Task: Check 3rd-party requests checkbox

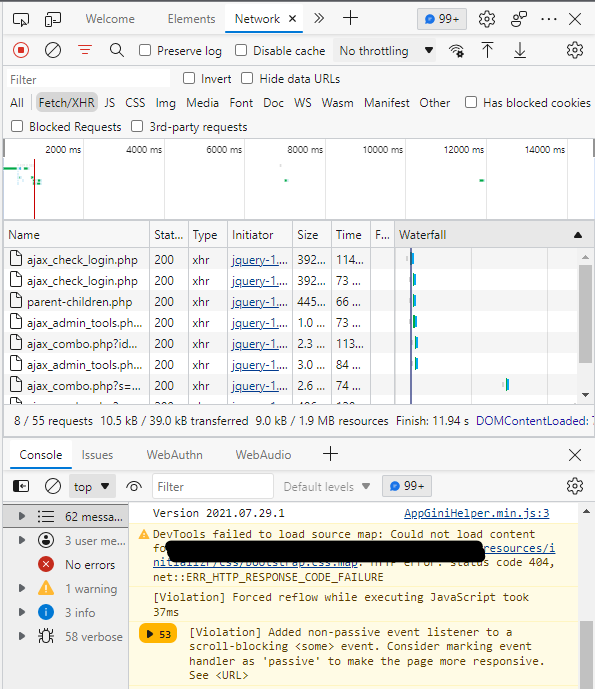Action: tap(137, 127)
